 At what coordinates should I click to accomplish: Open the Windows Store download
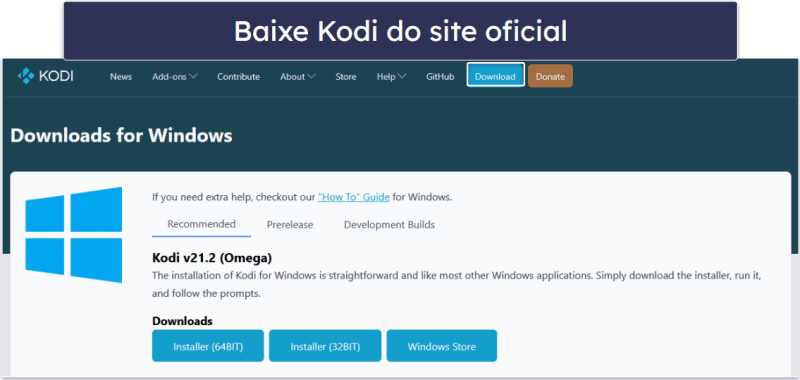pyautogui.click(x=442, y=346)
